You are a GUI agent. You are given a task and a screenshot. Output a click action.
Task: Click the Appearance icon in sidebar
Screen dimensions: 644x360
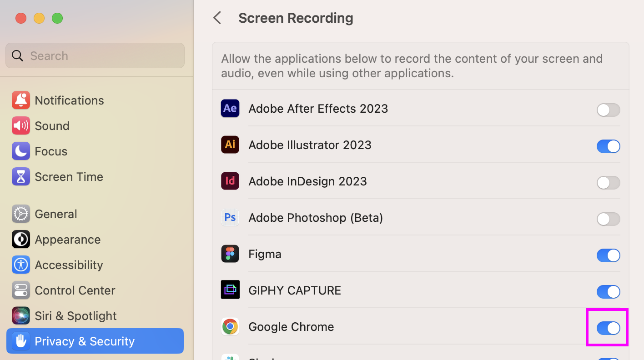pos(21,240)
